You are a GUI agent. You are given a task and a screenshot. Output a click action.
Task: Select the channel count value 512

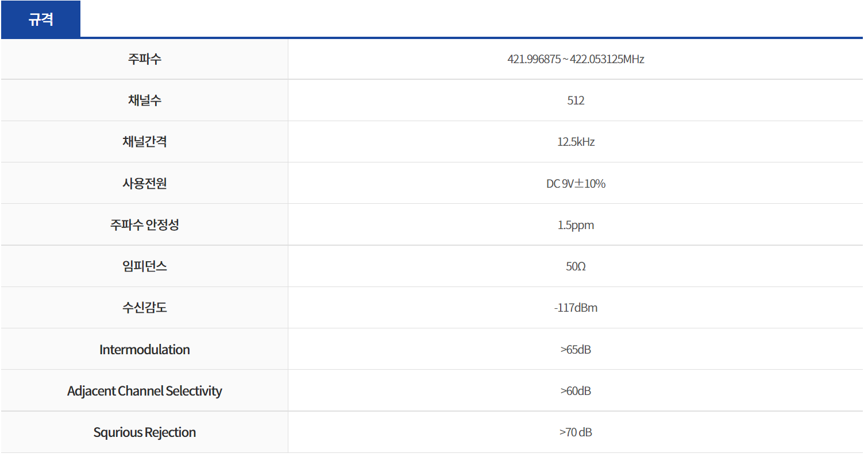coord(576,100)
